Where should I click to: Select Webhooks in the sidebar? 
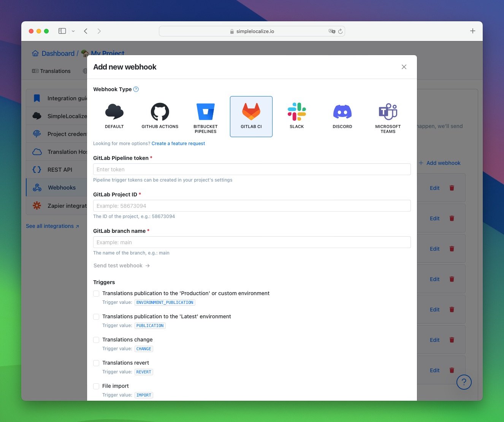[57, 188]
